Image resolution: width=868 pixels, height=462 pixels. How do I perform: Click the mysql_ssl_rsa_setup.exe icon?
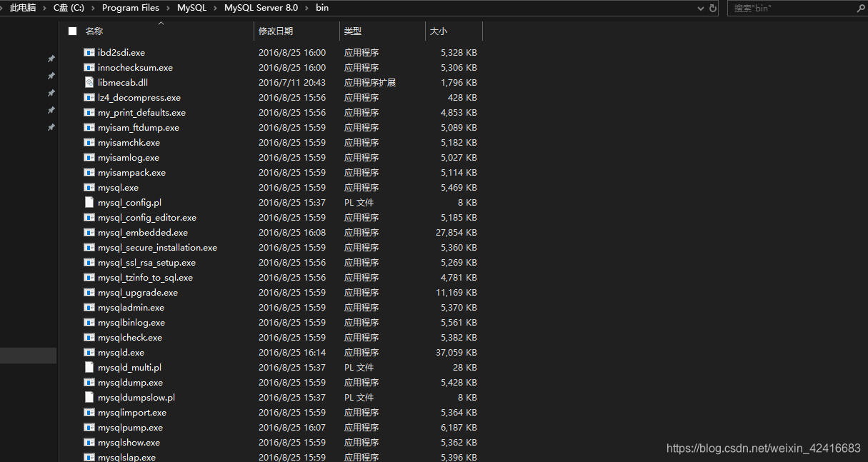[89, 262]
